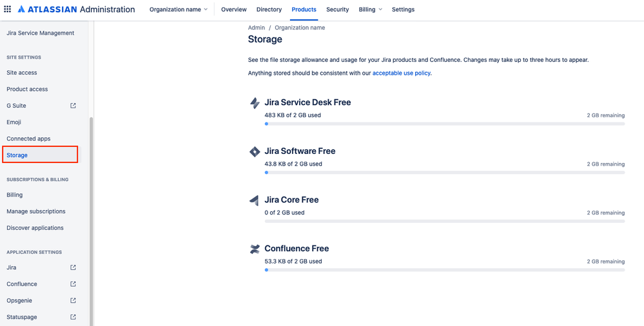This screenshot has height=326, width=644.
Task: Click Jira Core storage progress bar
Action: tap(445, 221)
